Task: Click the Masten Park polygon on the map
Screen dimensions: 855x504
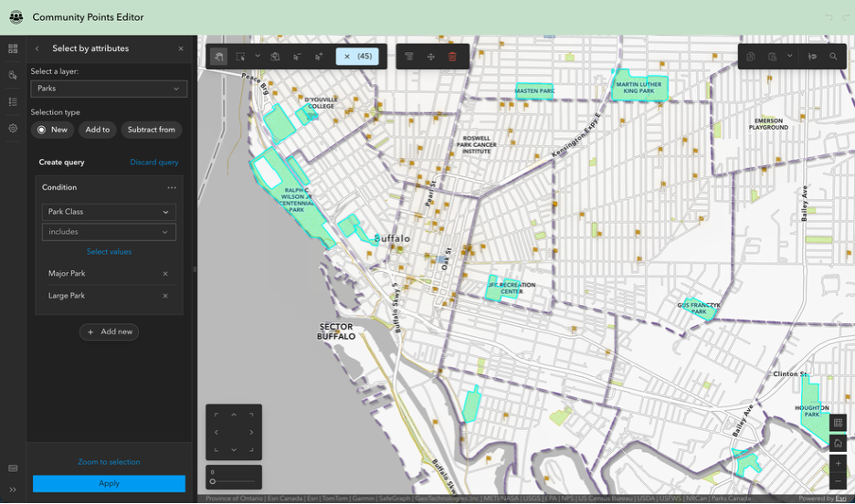Action: [534, 91]
